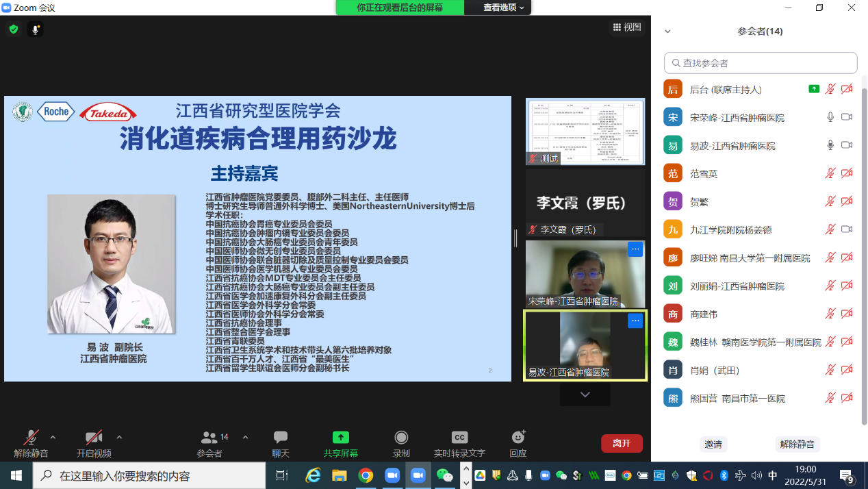The image size is (868, 489).
Task: Select the 李文霞 (罗氏) video tile
Action: 585,203
